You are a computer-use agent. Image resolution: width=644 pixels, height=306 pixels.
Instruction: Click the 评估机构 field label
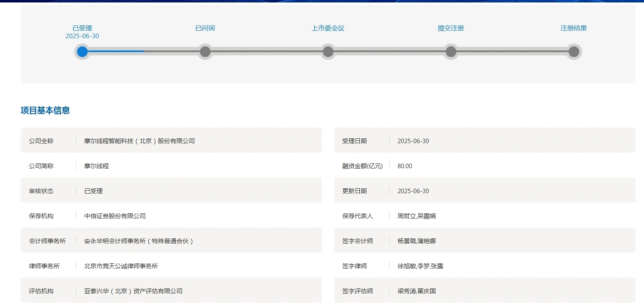point(41,291)
